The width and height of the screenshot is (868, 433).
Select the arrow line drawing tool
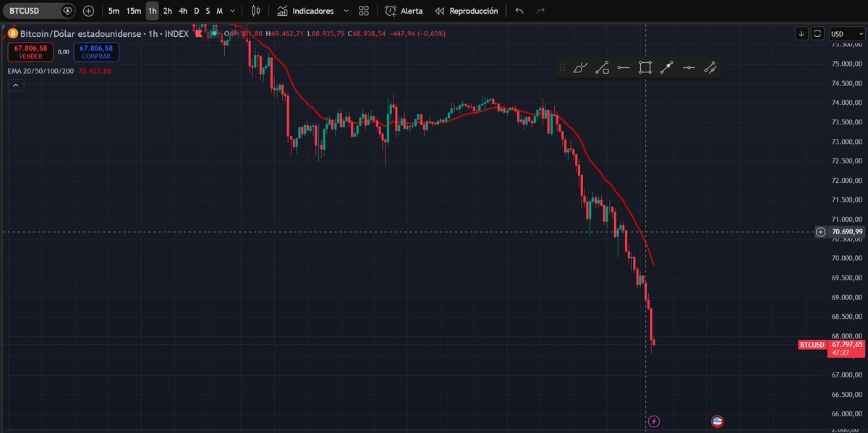pos(667,67)
